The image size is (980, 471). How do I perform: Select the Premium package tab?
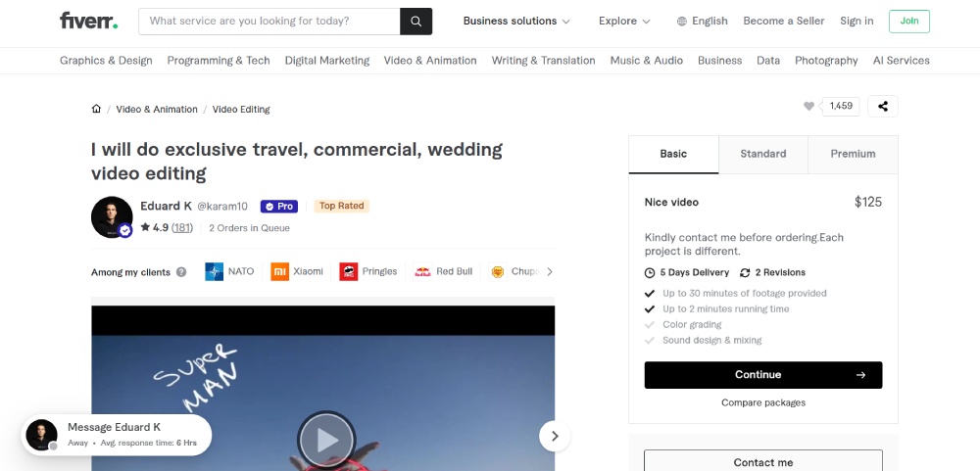[853, 155]
